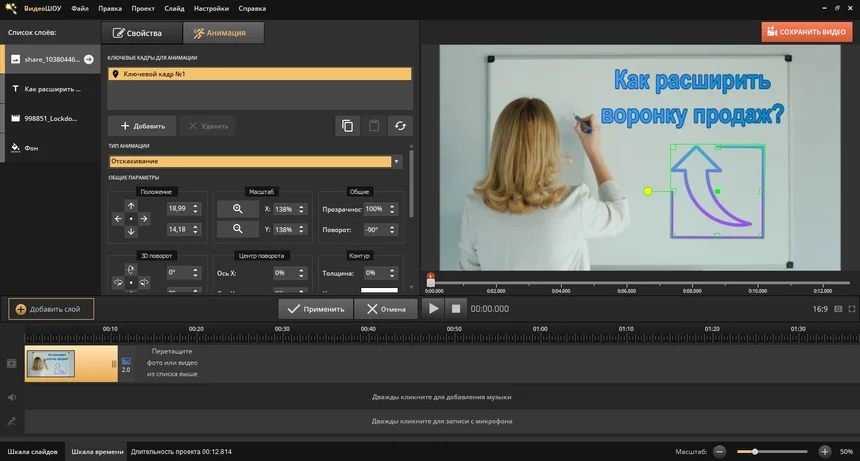Image resolution: width=860 pixels, height=461 pixels.
Task: Click the Отмена button
Action: click(x=387, y=309)
